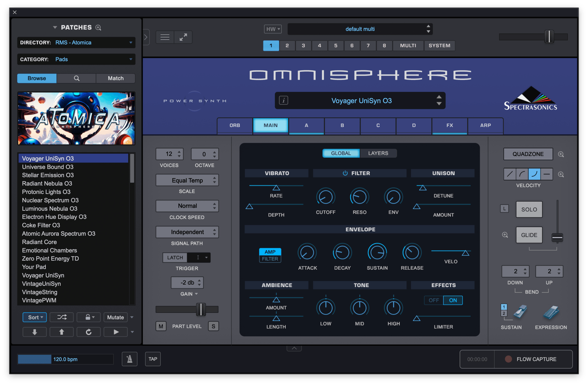588x385 pixels.
Task: Open the default multi selector
Action: coord(360,29)
